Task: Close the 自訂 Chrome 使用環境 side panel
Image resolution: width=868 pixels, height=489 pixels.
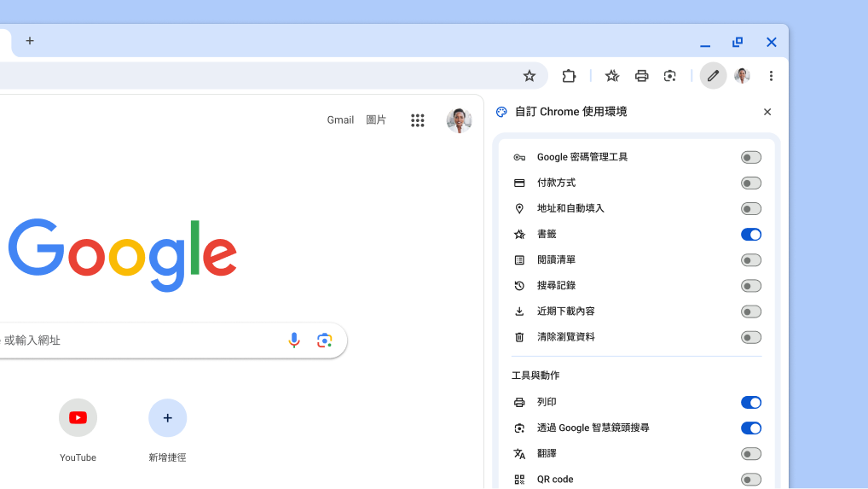Action: (767, 112)
